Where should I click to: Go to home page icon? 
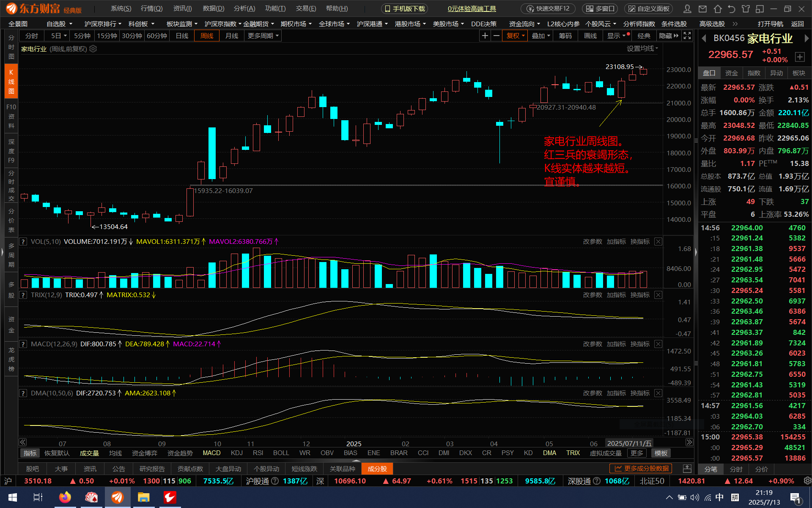click(717, 8)
